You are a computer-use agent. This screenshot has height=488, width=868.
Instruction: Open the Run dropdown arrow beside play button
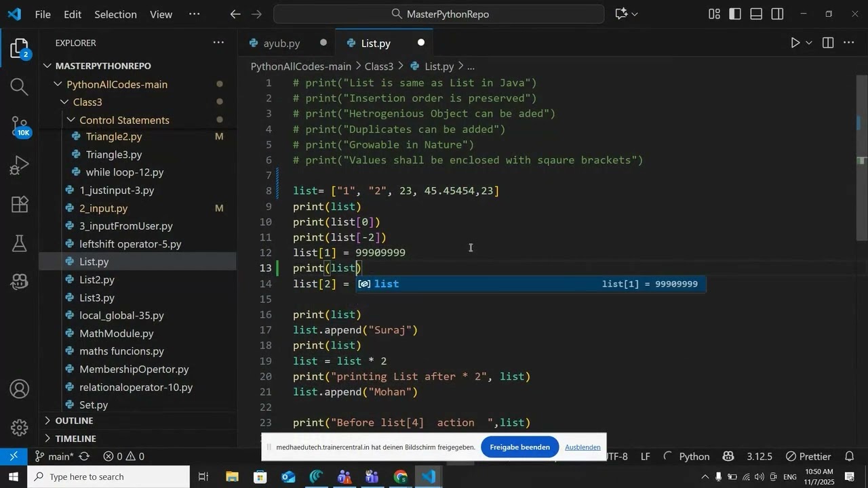point(808,43)
